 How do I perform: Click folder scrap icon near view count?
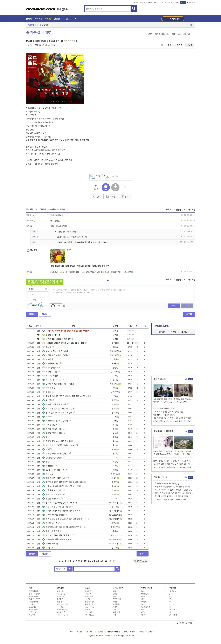pos(162,45)
